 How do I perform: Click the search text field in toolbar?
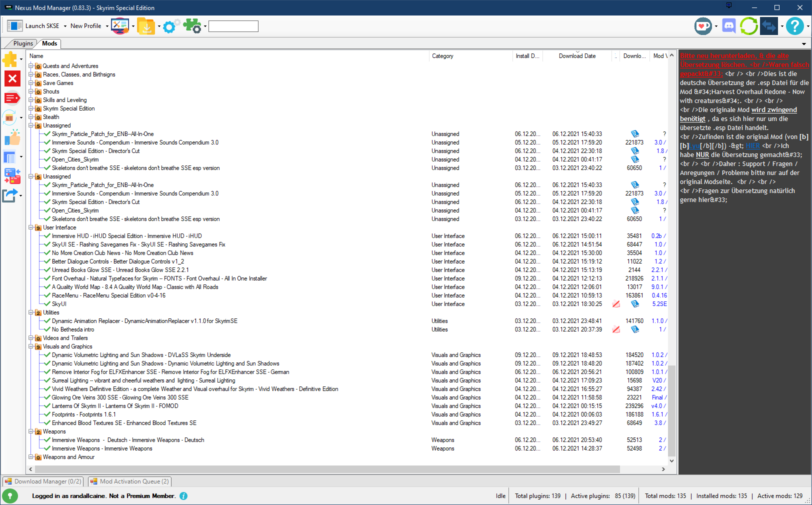233,26
